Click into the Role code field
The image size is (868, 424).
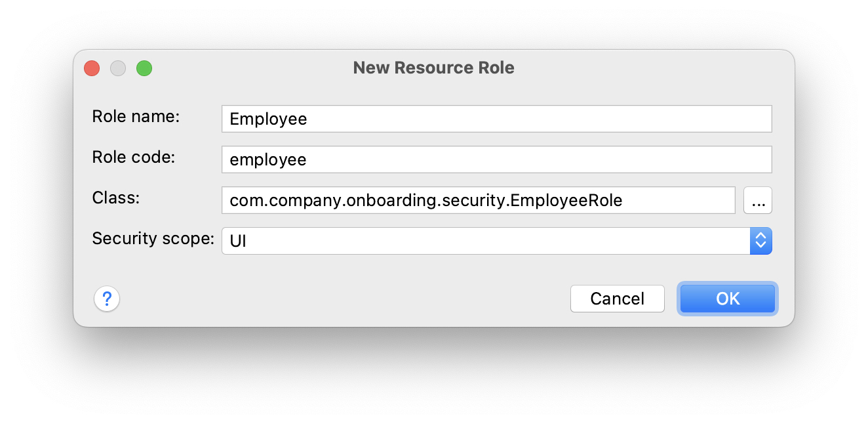496,159
